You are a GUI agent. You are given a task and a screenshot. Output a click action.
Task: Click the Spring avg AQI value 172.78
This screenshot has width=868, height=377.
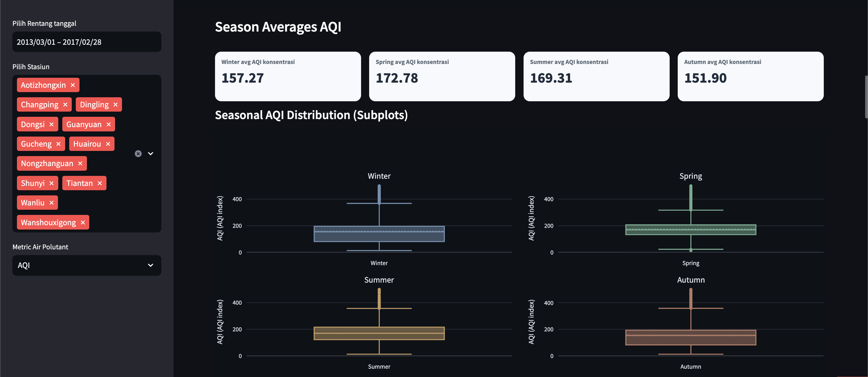point(397,78)
